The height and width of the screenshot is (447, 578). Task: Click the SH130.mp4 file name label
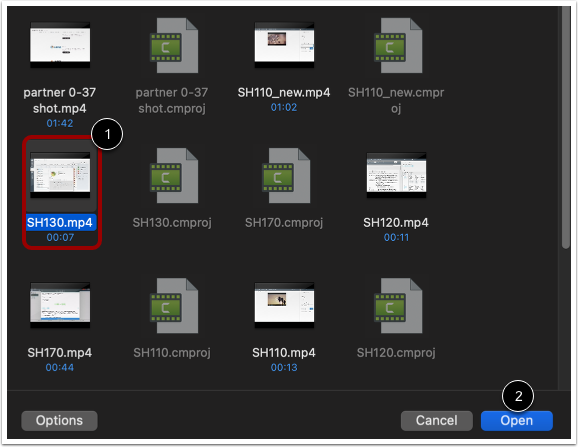click(x=60, y=223)
